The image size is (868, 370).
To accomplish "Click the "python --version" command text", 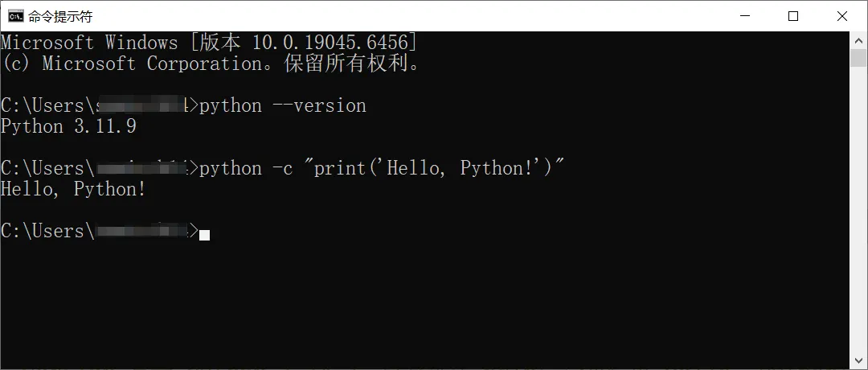I will click(x=282, y=105).
